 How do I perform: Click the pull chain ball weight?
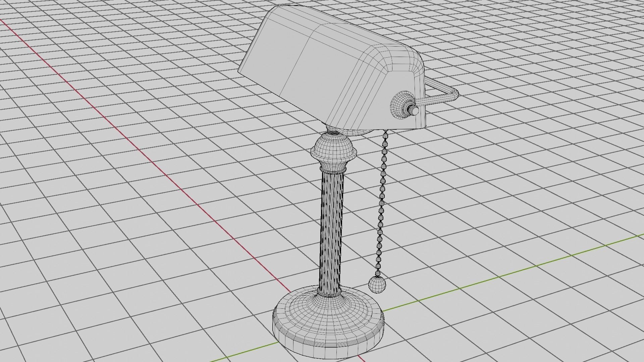(377, 285)
